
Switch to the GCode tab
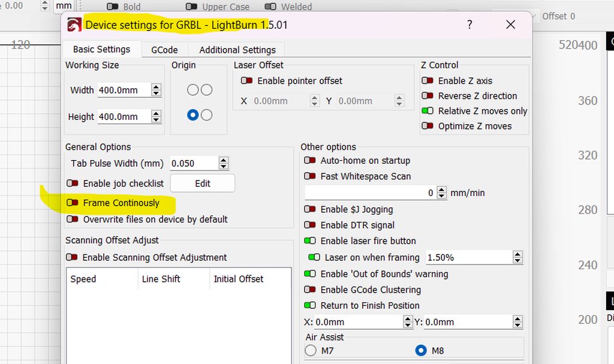(164, 50)
